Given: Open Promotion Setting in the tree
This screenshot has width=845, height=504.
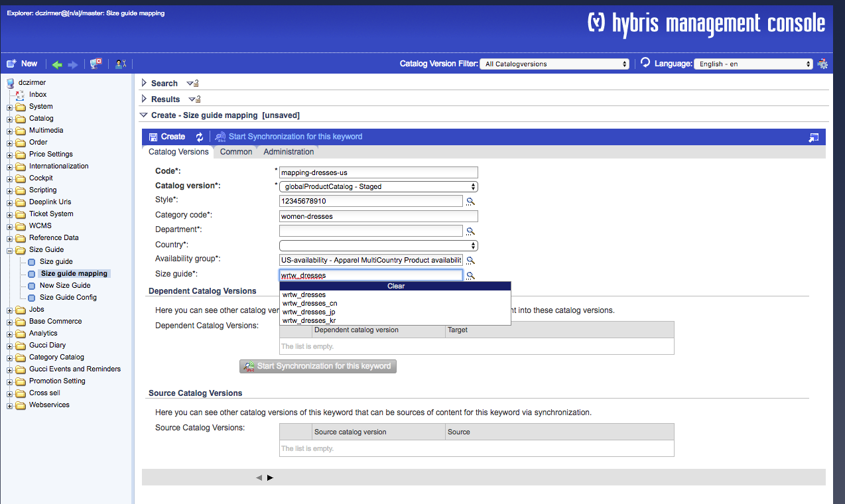Looking at the screenshot, I should [x=57, y=381].
